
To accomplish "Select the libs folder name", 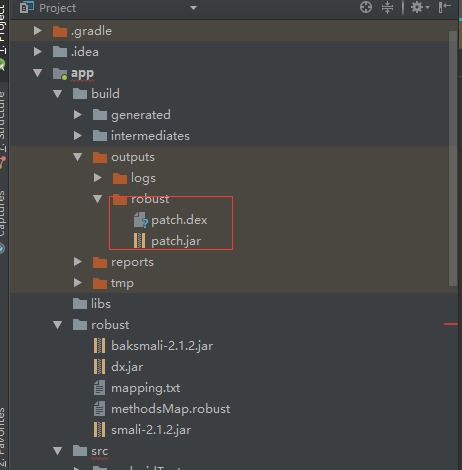I will click(x=101, y=304).
